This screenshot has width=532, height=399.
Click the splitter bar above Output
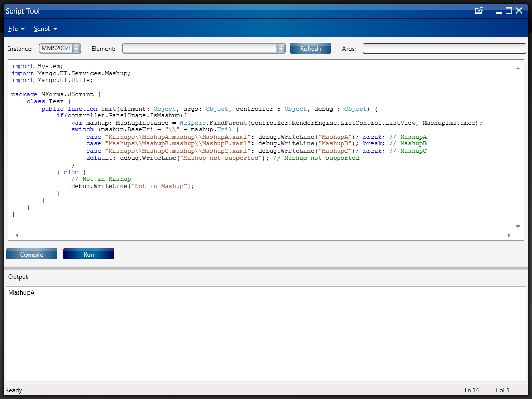click(266, 268)
